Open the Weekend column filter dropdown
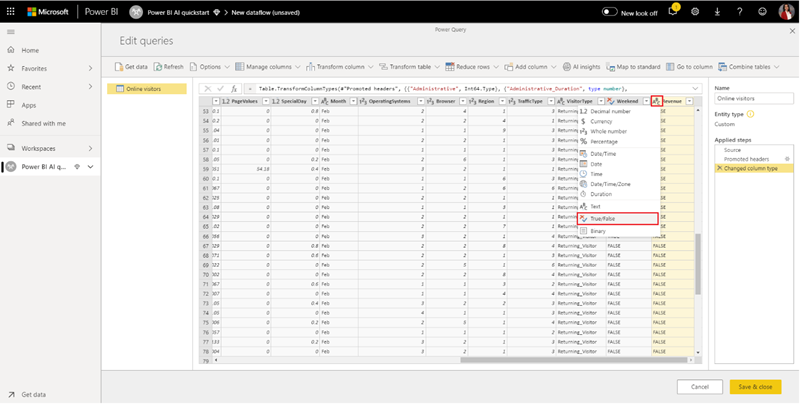The image size is (800, 404). 645,101
